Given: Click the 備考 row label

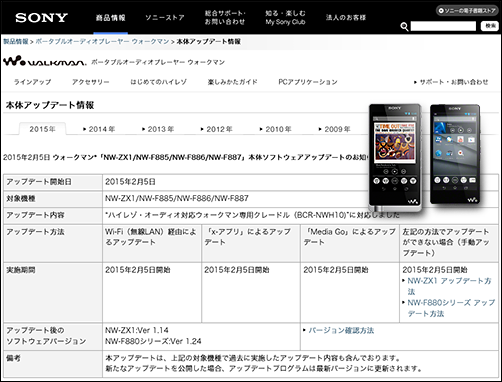Looking at the screenshot, I should click(x=13, y=358).
